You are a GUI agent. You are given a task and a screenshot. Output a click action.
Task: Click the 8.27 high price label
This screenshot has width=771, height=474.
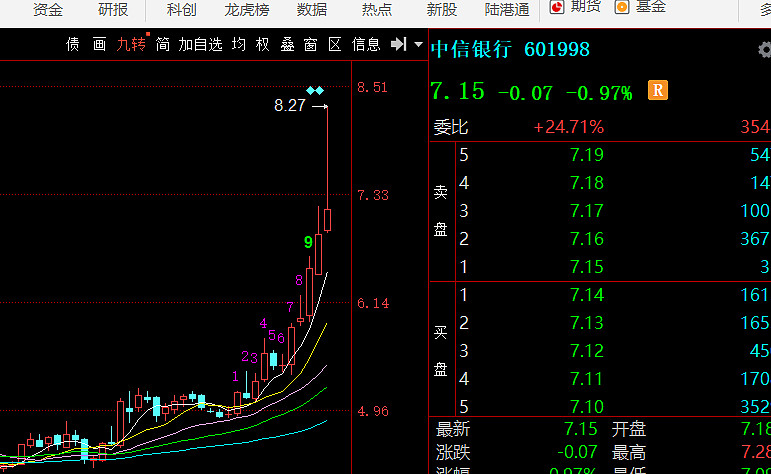tap(290, 106)
